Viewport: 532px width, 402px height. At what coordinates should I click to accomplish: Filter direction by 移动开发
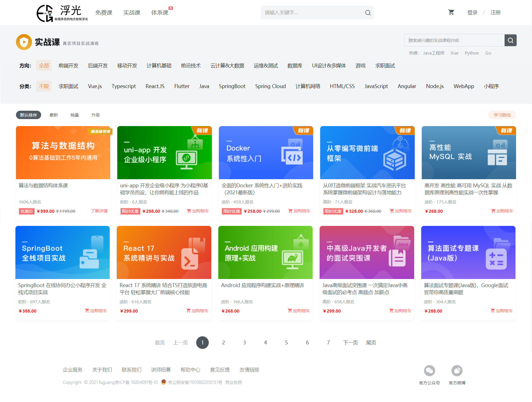click(x=127, y=66)
